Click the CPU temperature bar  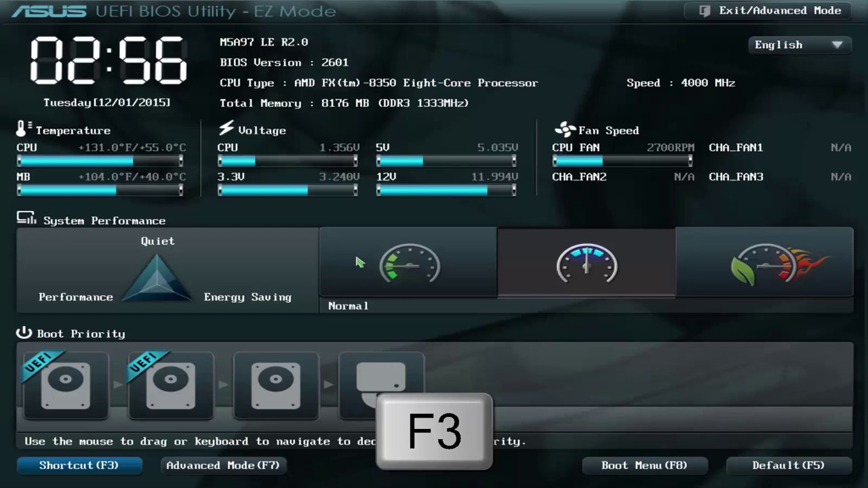click(x=100, y=161)
